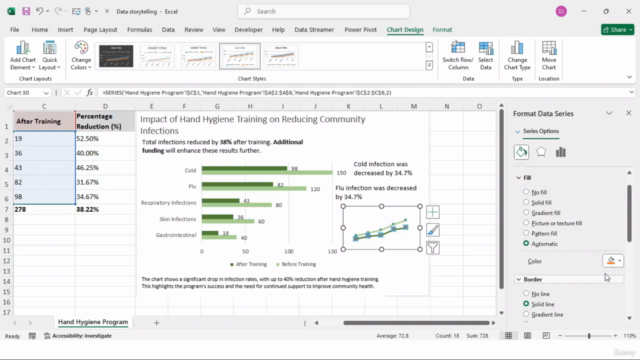Click pane scroll down arrow
640x360 pixels.
pos(629,318)
